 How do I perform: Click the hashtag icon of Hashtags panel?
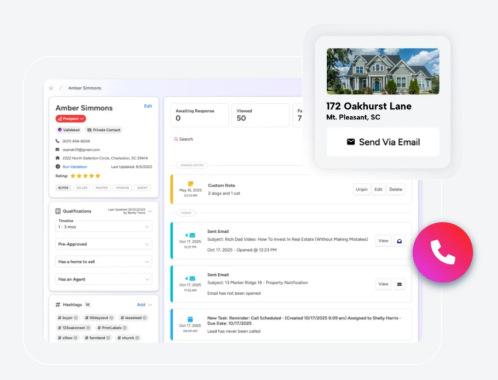tap(58, 305)
